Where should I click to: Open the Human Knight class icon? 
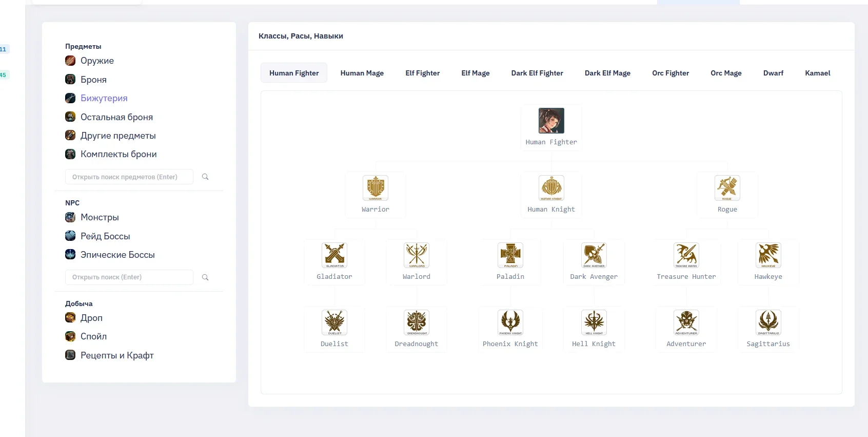pyautogui.click(x=551, y=188)
